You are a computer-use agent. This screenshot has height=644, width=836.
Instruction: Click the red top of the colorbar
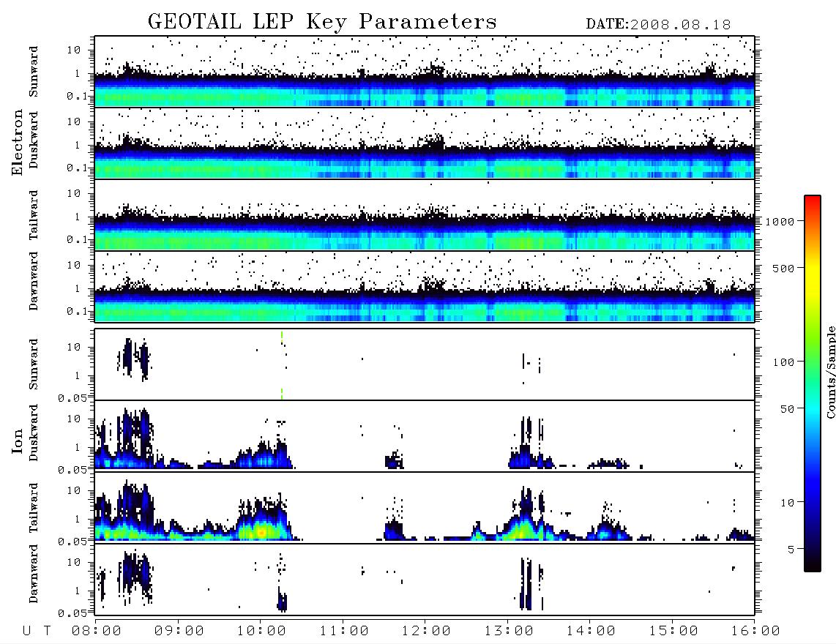tap(813, 203)
